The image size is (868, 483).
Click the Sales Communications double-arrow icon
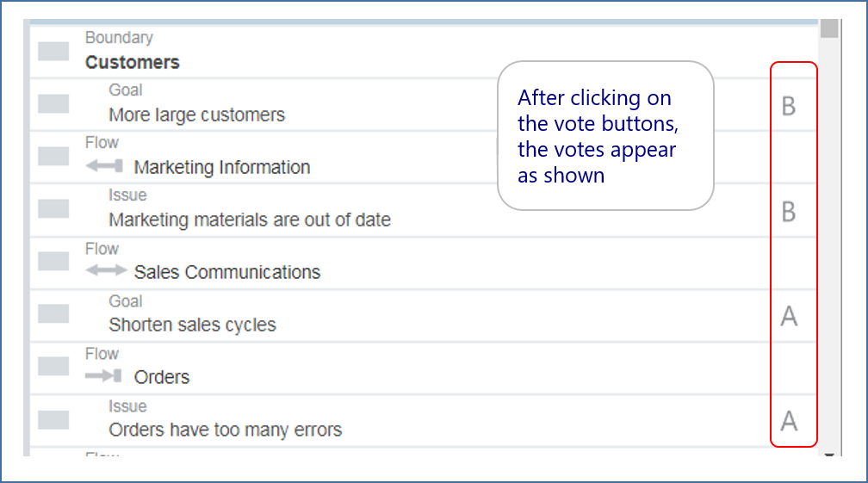click(106, 271)
